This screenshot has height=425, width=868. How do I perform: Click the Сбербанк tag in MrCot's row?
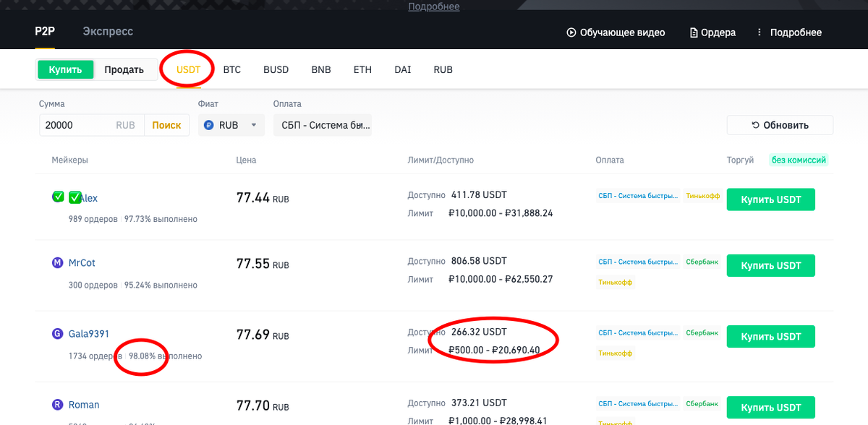pos(702,262)
